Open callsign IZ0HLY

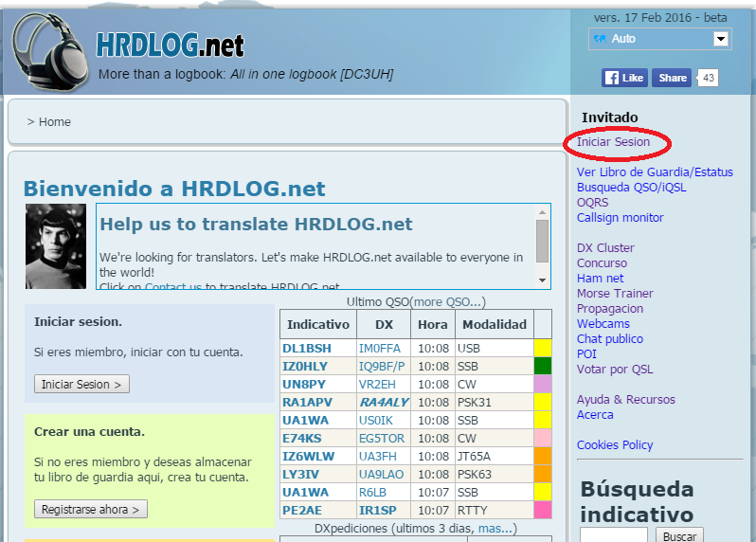tap(305, 367)
